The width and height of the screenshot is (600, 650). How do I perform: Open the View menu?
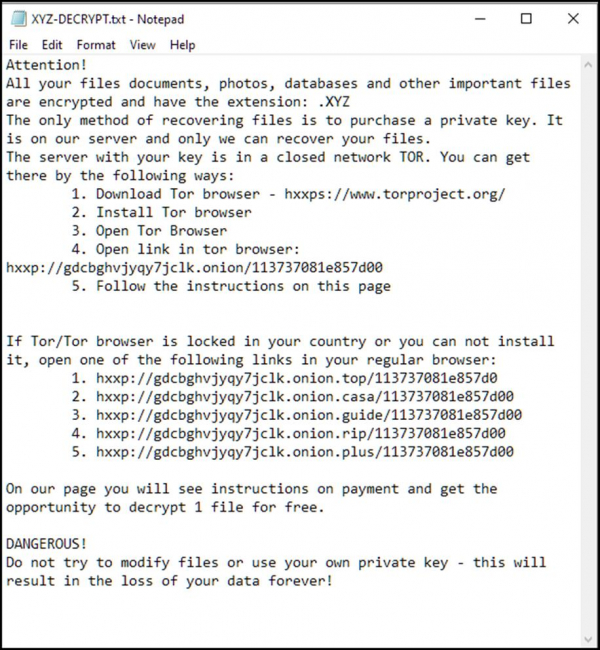point(143,45)
